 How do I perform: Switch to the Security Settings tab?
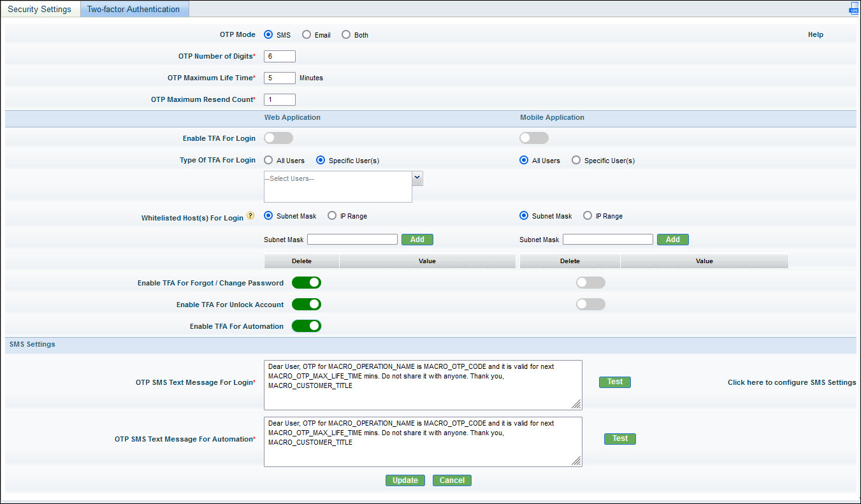pyautogui.click(x=40, y=10)
